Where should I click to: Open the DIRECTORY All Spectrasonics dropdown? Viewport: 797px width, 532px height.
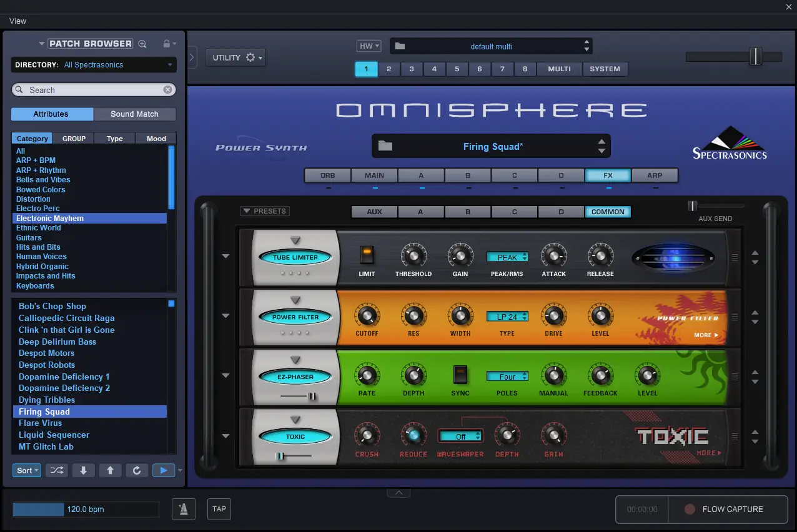click(94, 65)
